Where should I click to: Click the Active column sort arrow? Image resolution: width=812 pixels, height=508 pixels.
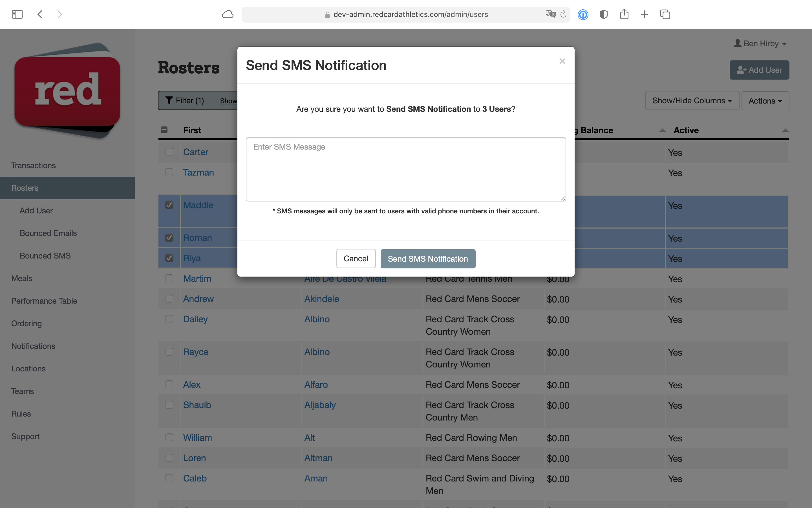(785, 130)
